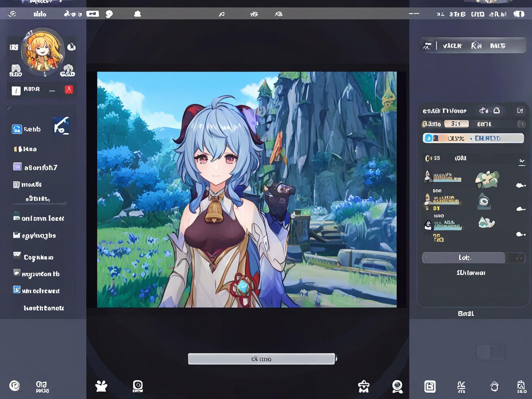532x399 pixels.
Task: Click the bell icon in panel header
Action: pyautogui.click(x=496, y=111)
